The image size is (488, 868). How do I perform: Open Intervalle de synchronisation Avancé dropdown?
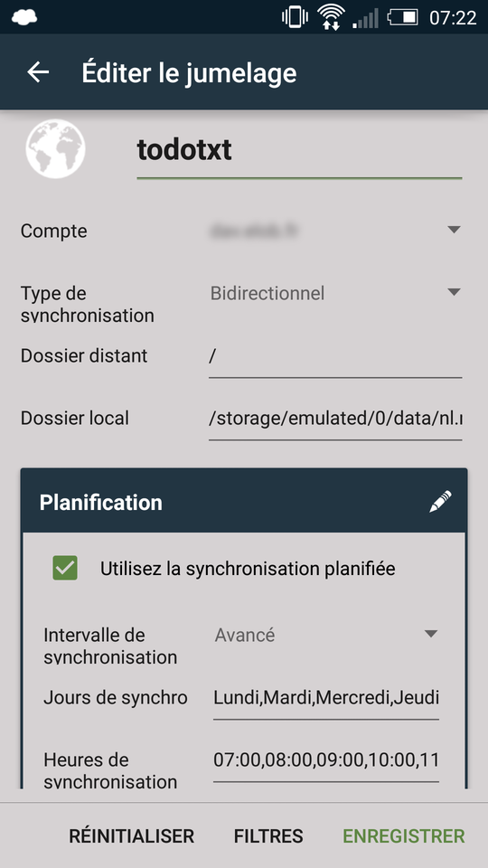click(326, 635)
